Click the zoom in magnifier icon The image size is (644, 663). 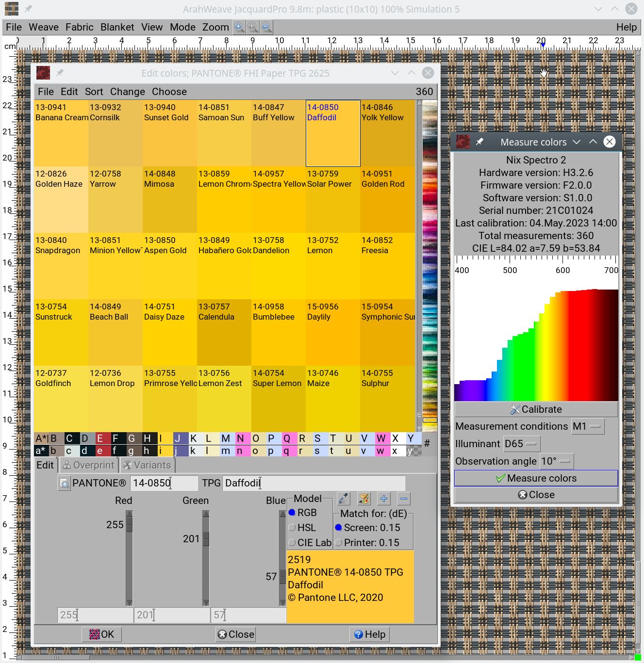tap(239, 27)
